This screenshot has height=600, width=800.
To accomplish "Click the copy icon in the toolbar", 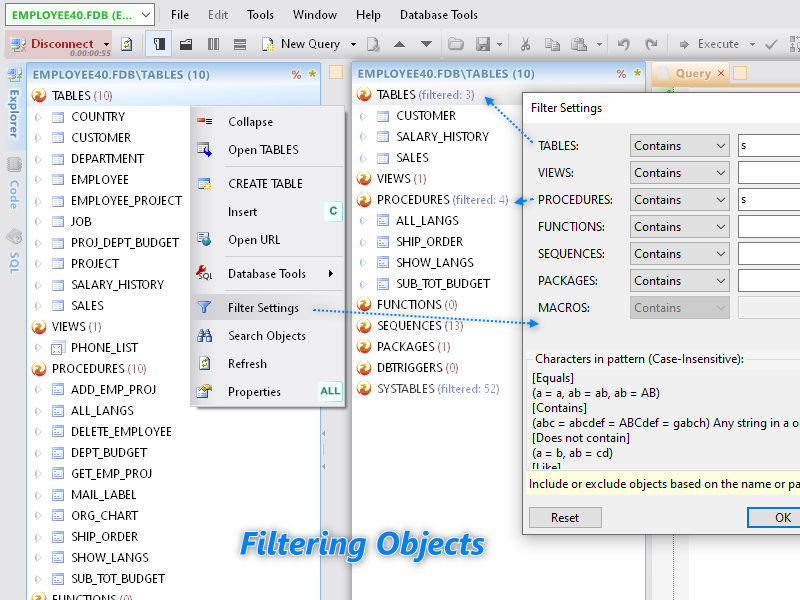I will click(x=552, y=44).
